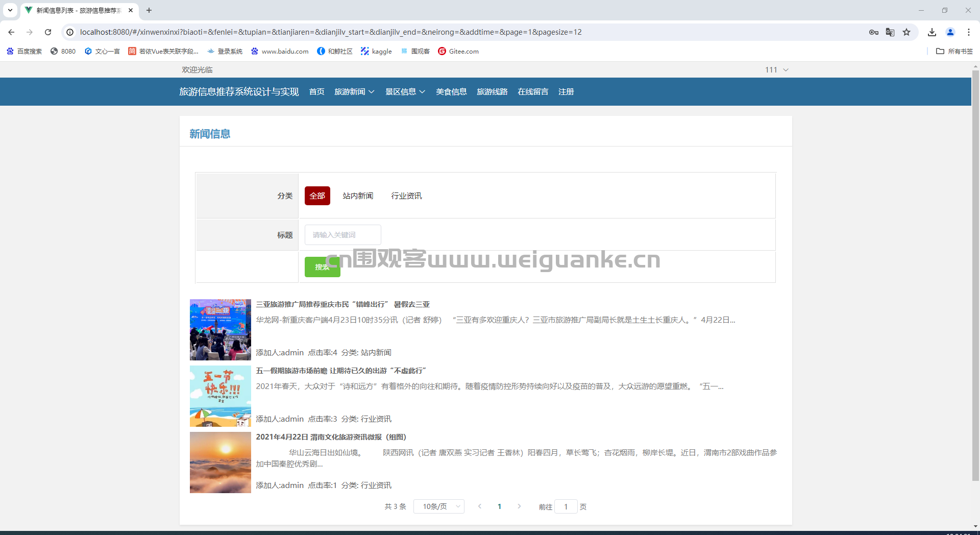Open news title 三亚旅游推广局推荐重庆市民
The image size is (980, 535).
343,304
